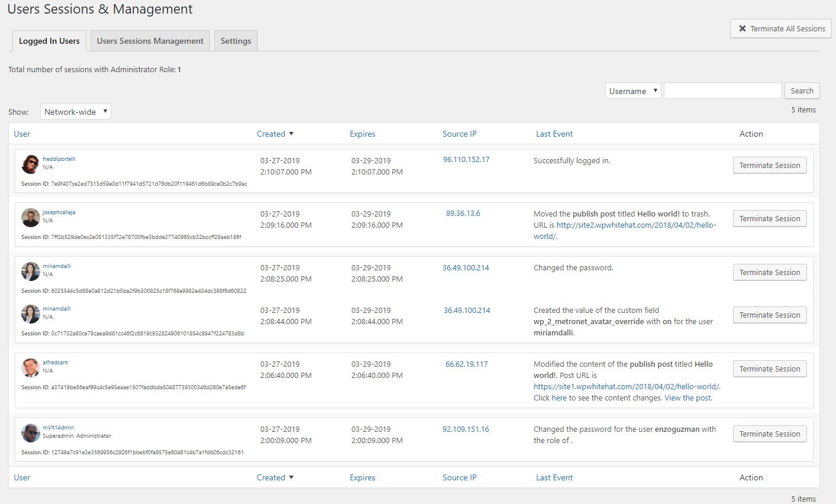This screenshot has width=836, height=504.
Task: Open the Username search filter dropdown
Action: tap(633, 91)
